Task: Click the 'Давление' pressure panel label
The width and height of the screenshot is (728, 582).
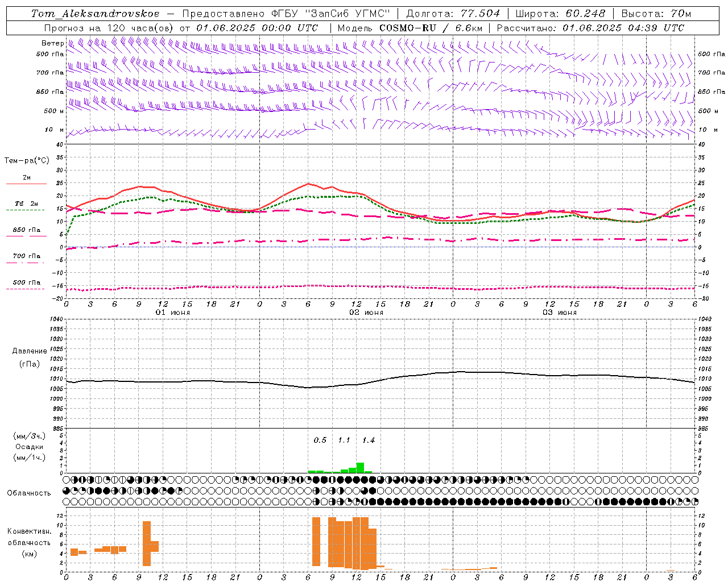Action: click(30, 351)
